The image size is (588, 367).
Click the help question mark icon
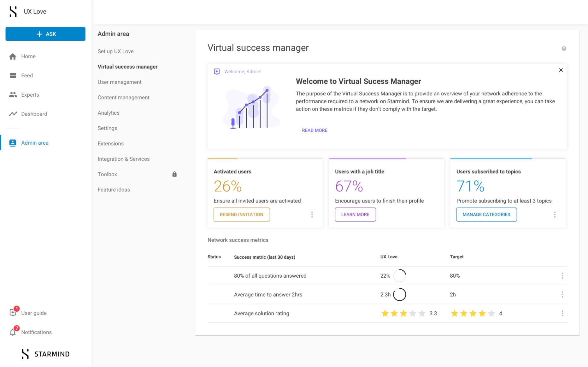pos(564,49)
